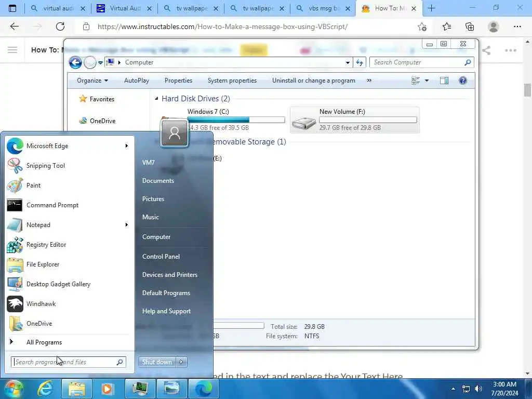Image resolution: width=532 pixels, height=399 pixels.
Task: Open Edge Collections icon
Action: click(x=470, y=26)
